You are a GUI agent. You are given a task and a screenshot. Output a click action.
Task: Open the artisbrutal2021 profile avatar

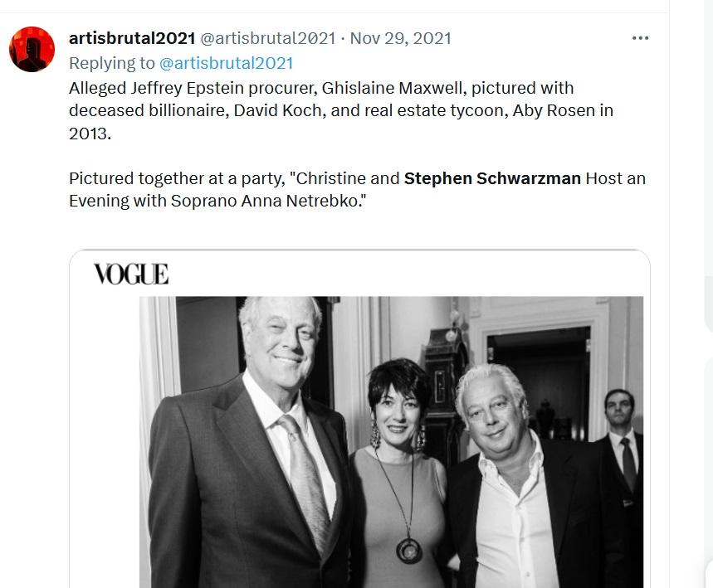[x=32, y=49]
